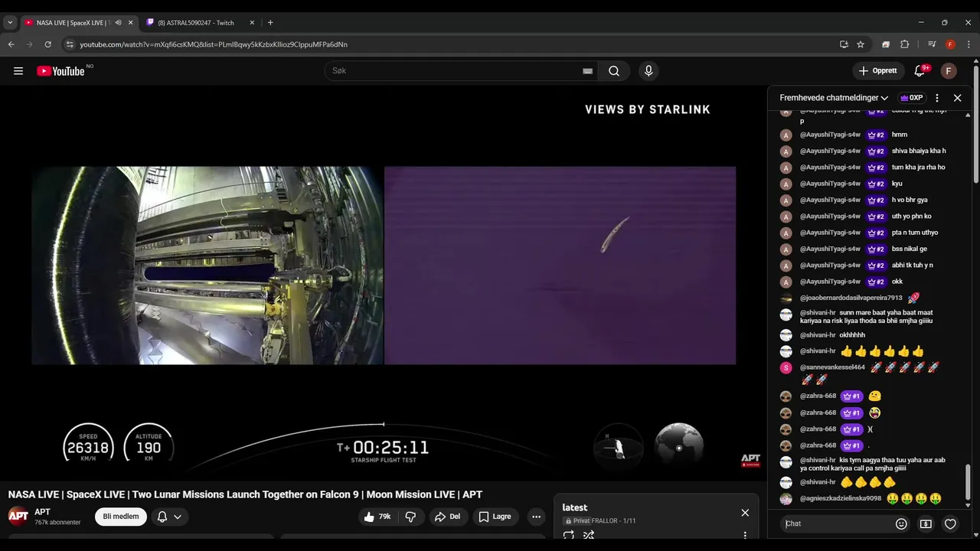Open a new browser tab
The width and height of the screenshot is (980, 551).
click(x=270, y=23)
